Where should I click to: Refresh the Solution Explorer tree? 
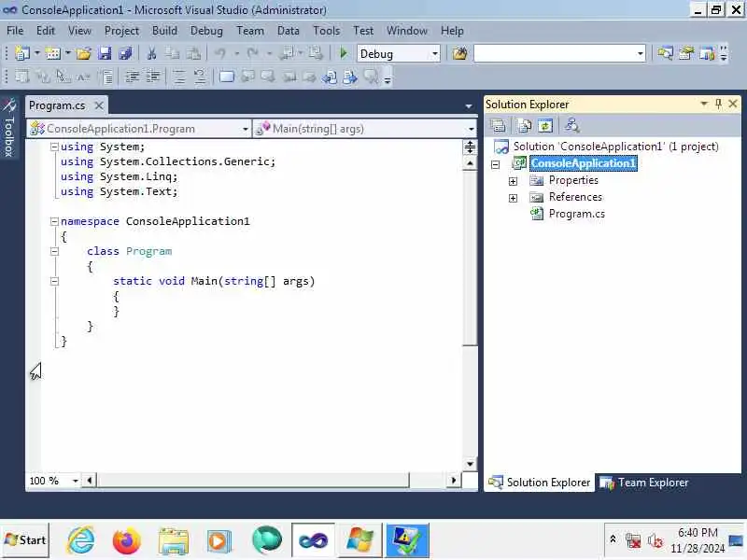click(x=545, y=126)
